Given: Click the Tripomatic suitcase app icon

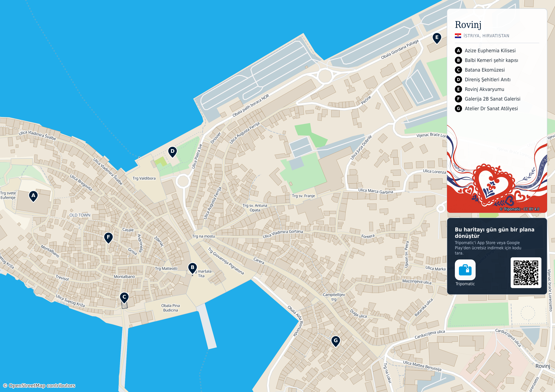Looking at the screenshot, I should [x=465, y=270].
